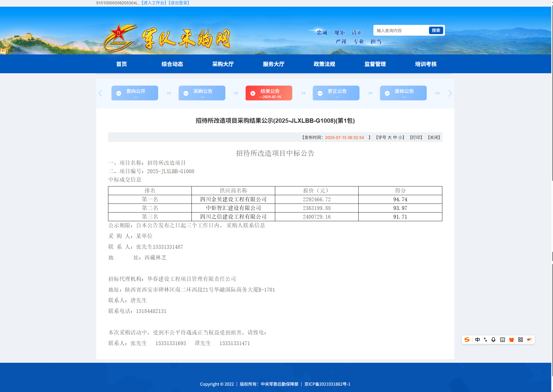Activate voice input microphone in Sogou toolbar

click(x=493, y=340)
